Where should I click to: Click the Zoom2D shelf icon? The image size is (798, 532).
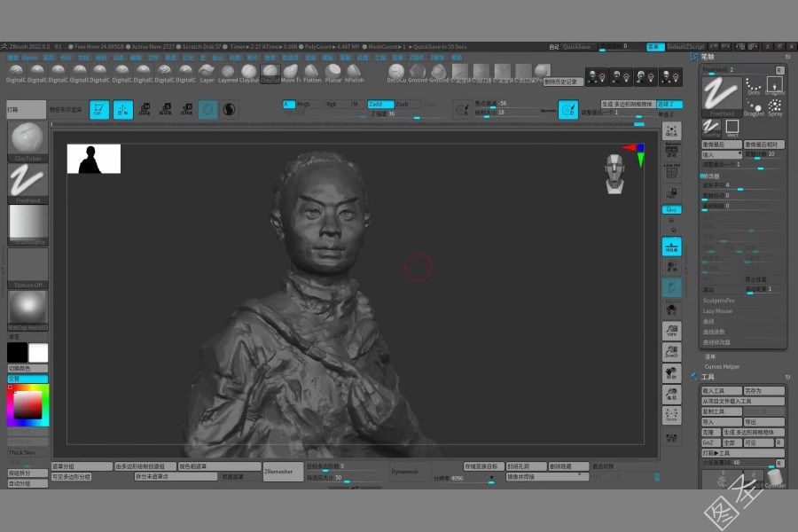tap(672, 351)
